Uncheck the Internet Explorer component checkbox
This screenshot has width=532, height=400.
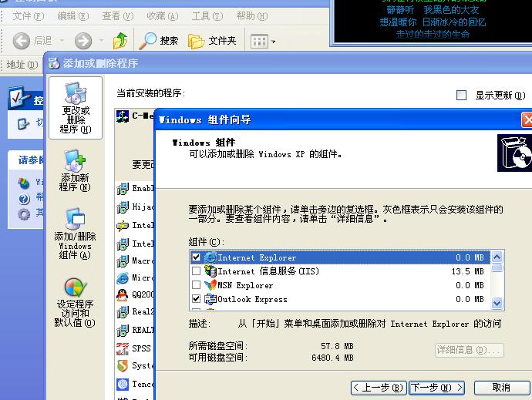click(x=196, y=257)
